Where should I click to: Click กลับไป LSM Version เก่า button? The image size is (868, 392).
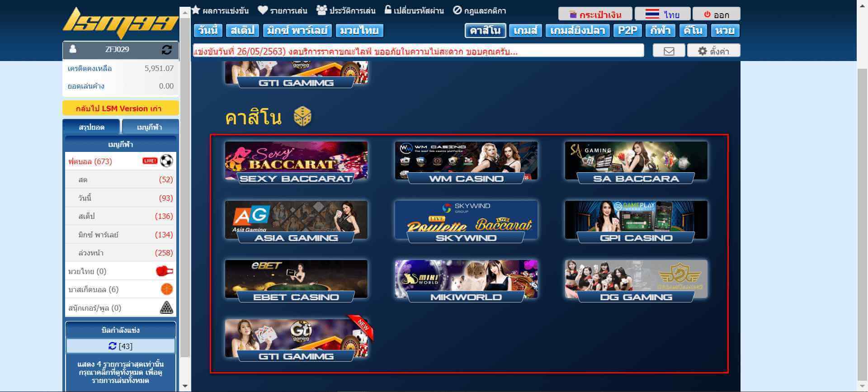coord(120,109)
